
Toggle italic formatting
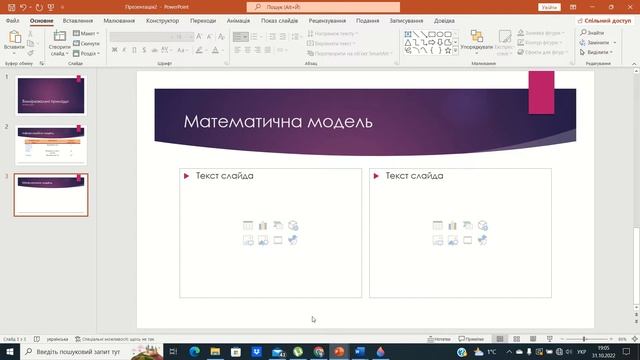pyautogui.click(x=124, y=50)
